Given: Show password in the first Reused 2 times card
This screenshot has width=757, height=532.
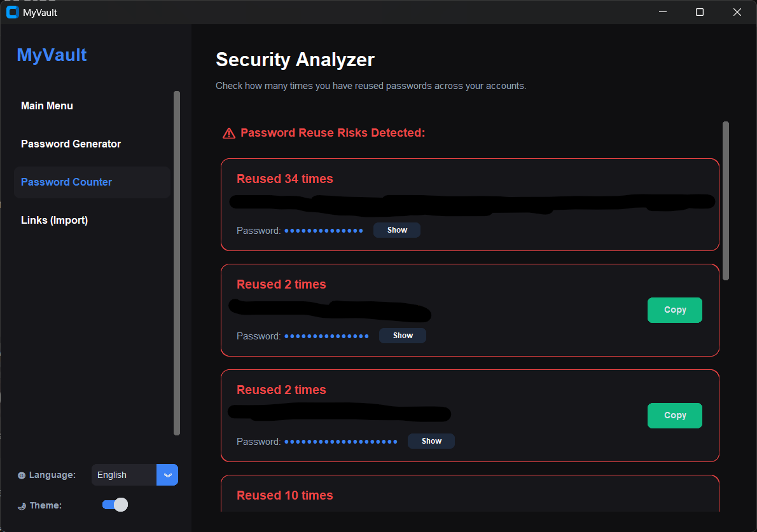Looking at the screenshot, I should point(403,336).
